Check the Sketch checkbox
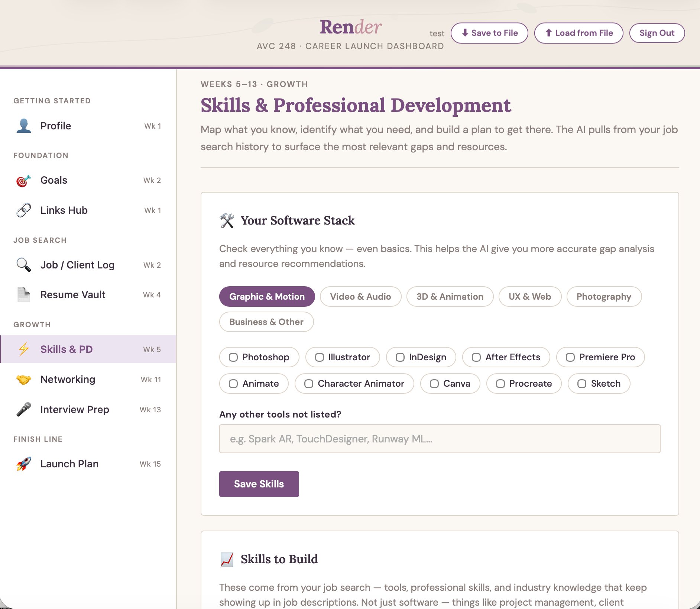Viewport: 700px width, 609px height. pyautogui.click(x=582, y=384)
